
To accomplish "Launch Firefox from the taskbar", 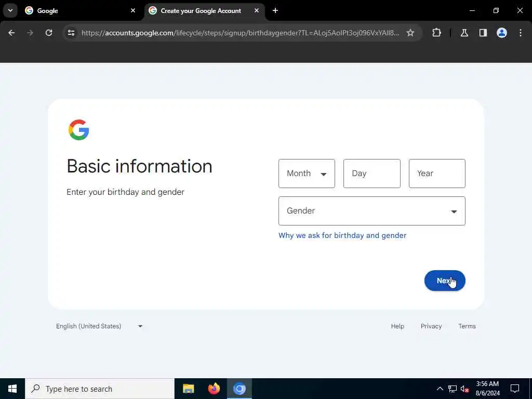I will coord(214,389).
